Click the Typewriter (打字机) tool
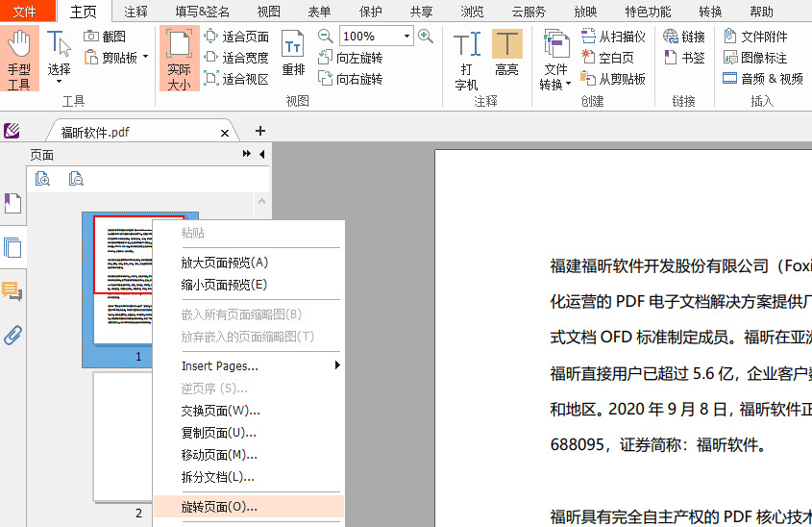 [467, 58]
